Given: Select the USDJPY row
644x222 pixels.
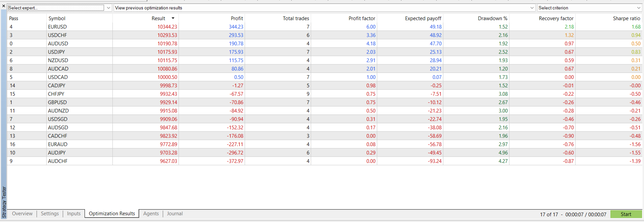Looking at the screenshot, I should tap(325, 52).
